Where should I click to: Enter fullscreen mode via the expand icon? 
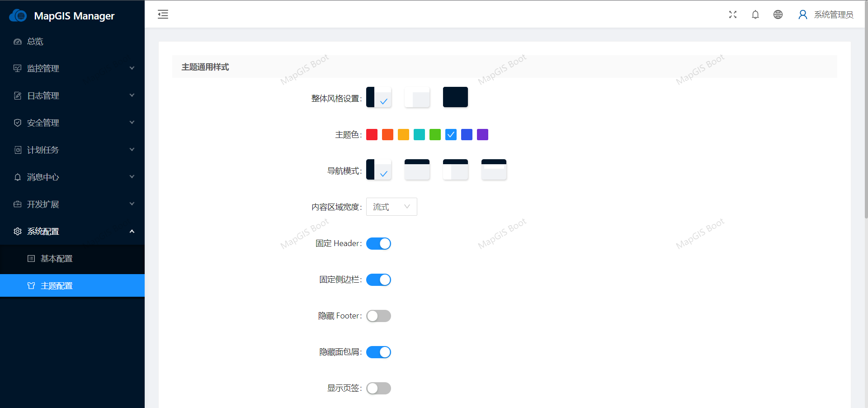click(x=733, y=14)
